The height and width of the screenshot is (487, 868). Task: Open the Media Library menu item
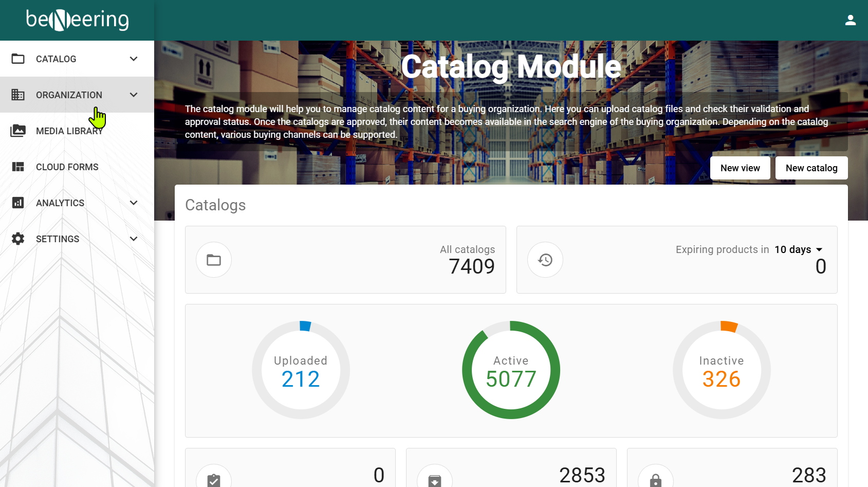pos(69,131)
